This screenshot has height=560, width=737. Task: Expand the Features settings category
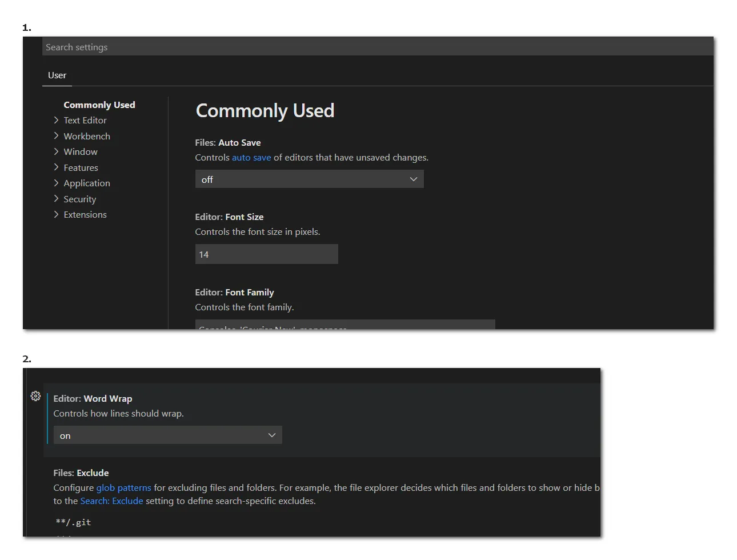coord(81,168)
